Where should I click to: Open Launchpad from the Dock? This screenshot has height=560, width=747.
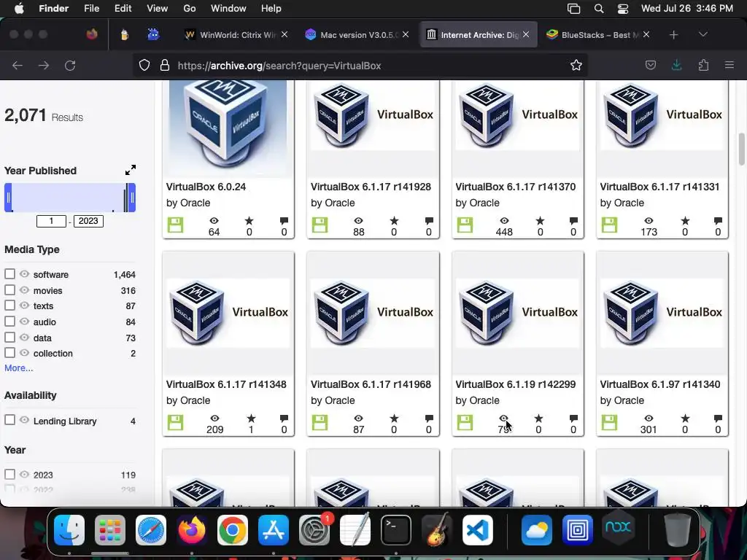coord(110,529)
